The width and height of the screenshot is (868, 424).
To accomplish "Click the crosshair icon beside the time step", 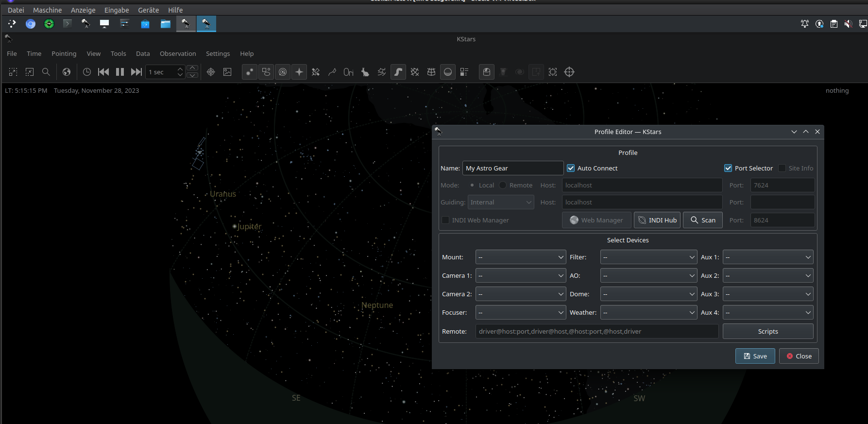I will pos(211,72).
